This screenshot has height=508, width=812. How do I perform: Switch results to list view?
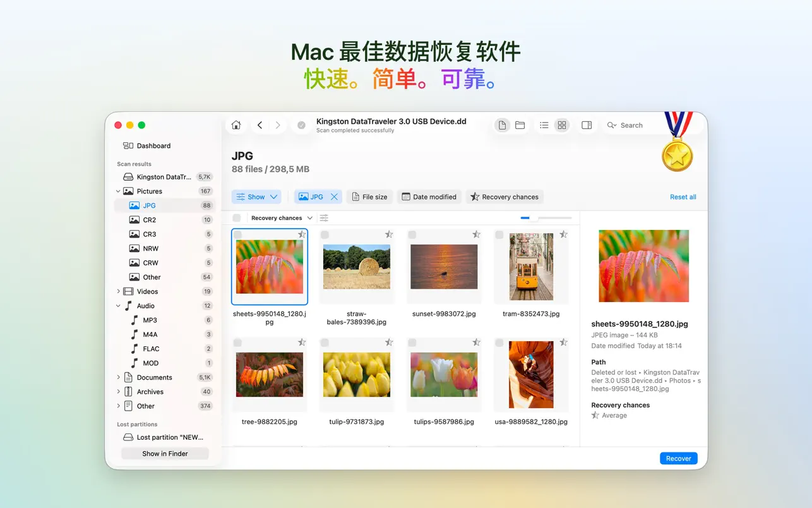[544, 125]
